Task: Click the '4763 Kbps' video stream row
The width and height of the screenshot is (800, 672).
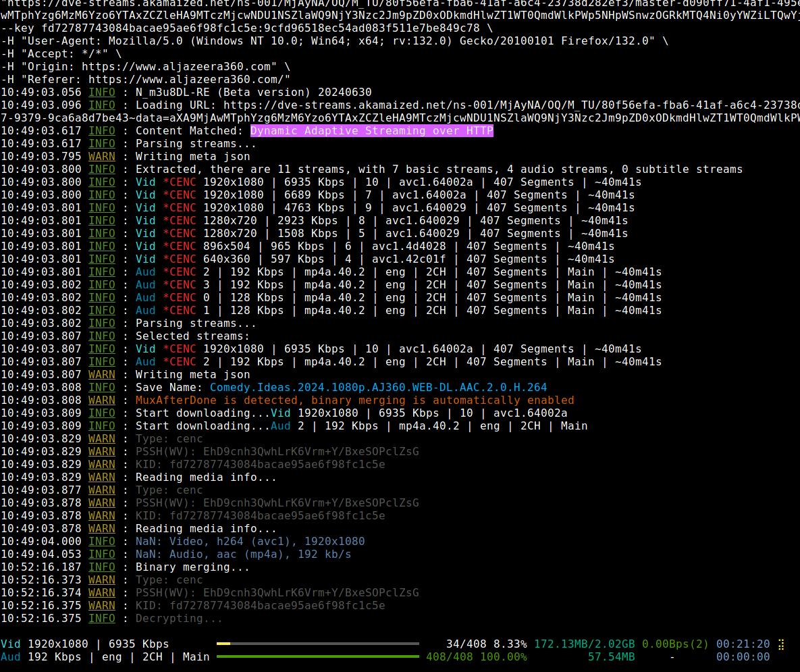Action: pos(385,207)
